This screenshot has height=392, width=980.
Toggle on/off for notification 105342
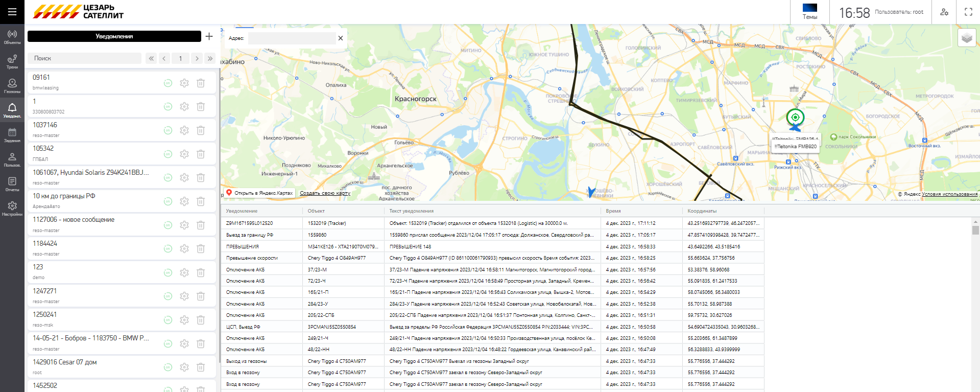(168, 154)
